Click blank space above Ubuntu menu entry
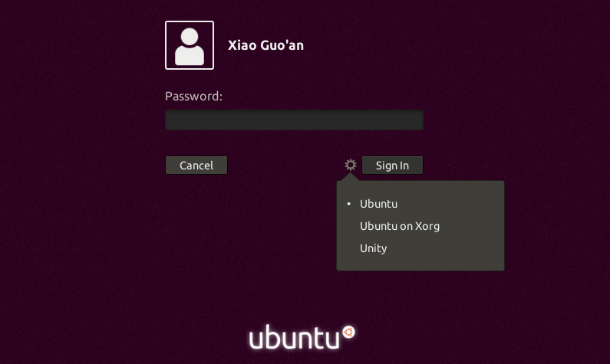The width and height of the screenshot is (610, 364). coord(420,189)
